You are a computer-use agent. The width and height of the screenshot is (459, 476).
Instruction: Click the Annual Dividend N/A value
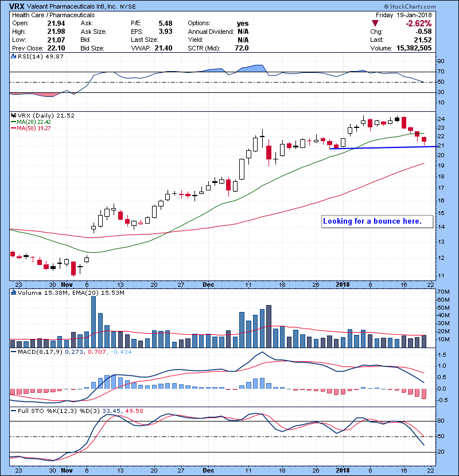point(243,32)
